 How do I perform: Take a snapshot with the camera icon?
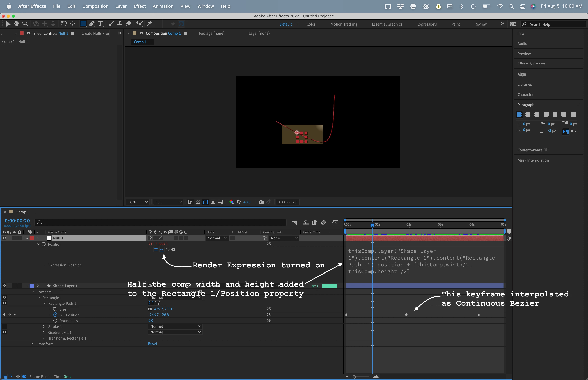tap(261, 202)
